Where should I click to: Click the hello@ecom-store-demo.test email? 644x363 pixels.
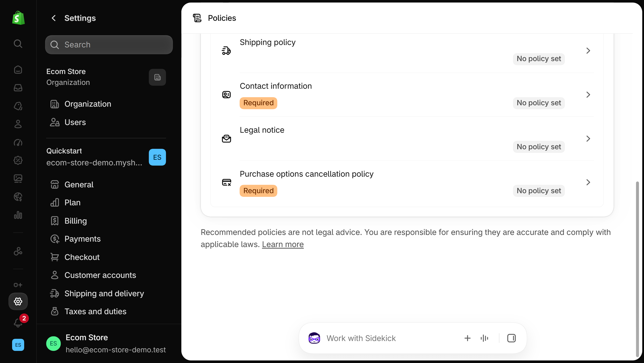click(115, 350)
